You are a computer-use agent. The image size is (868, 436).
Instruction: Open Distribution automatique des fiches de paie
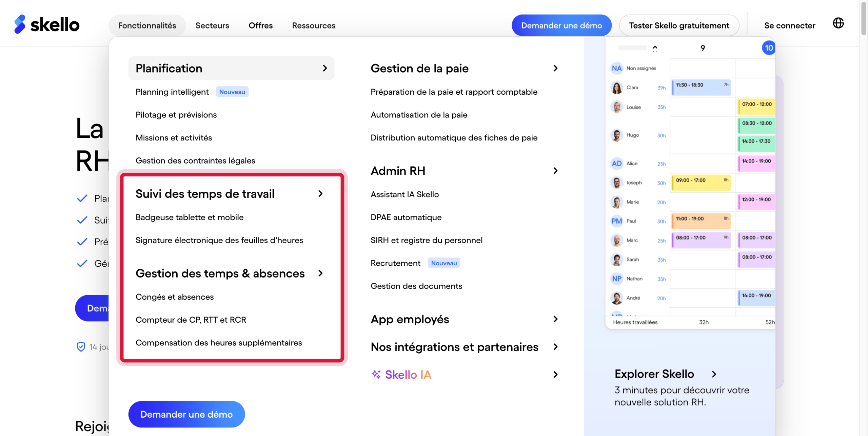(454, 138)
